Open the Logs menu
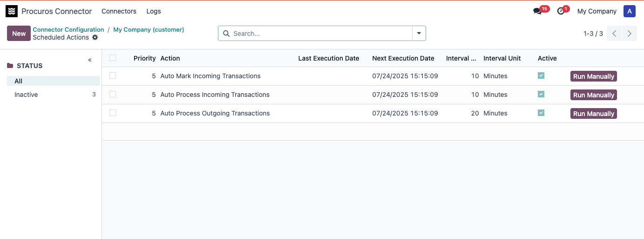644x239 pixels. (154, 11)
